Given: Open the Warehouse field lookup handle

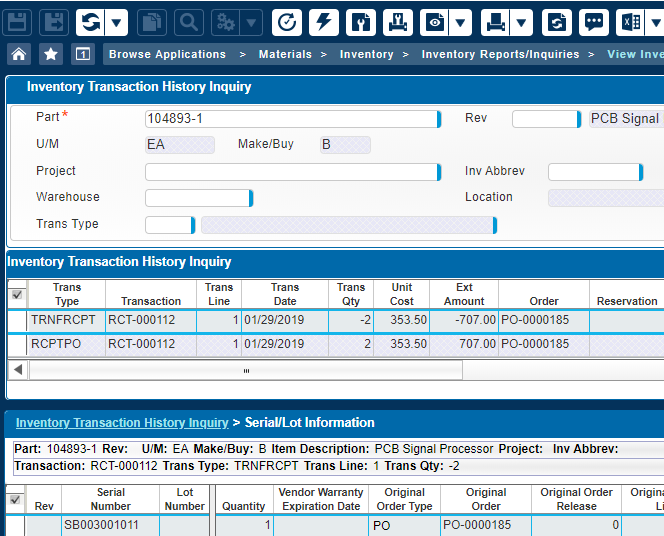Looking at the screenshot, I should pyautogui.click(x=251, y=198).
